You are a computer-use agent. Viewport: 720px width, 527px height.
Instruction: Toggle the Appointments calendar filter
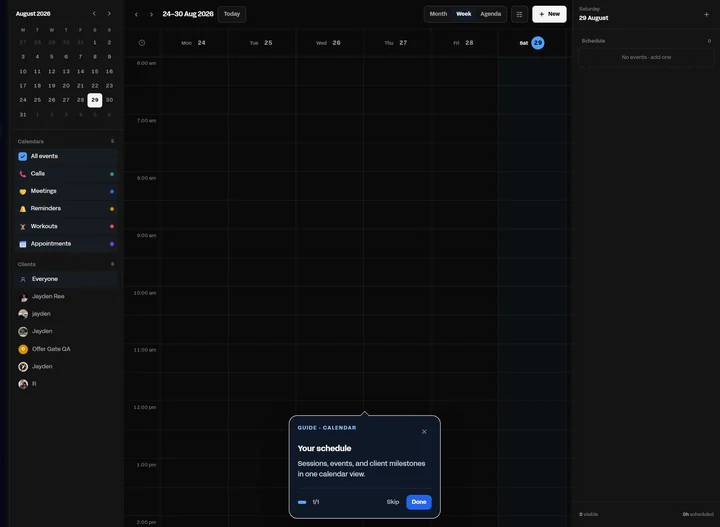pos(67,244)
